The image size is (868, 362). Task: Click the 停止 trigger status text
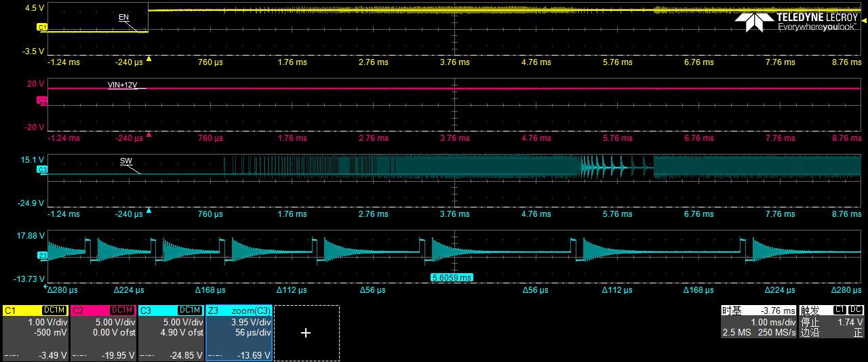(810, 323)
